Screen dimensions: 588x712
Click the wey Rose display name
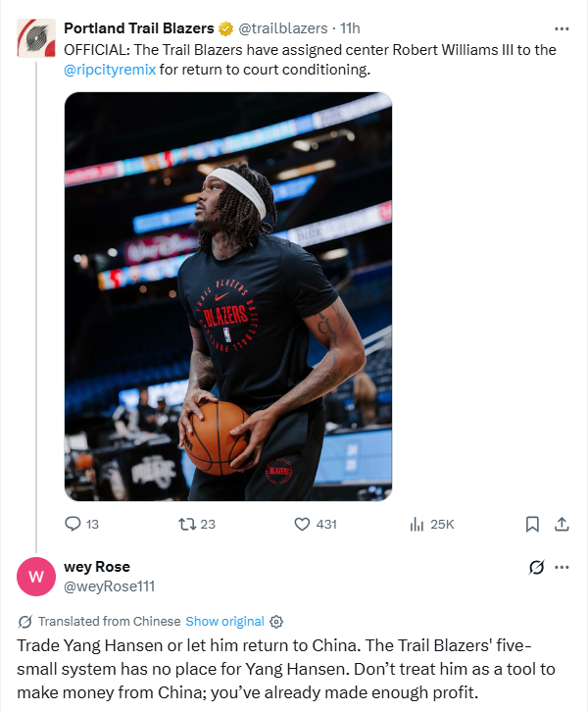pyautogui.click(x=97, y=567)
